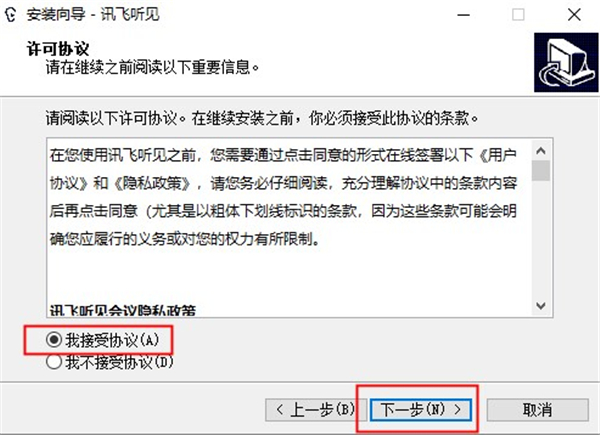Click inside the license agreement text box
Viewport: 600px width, 435px height.
[x=290, y=227]
